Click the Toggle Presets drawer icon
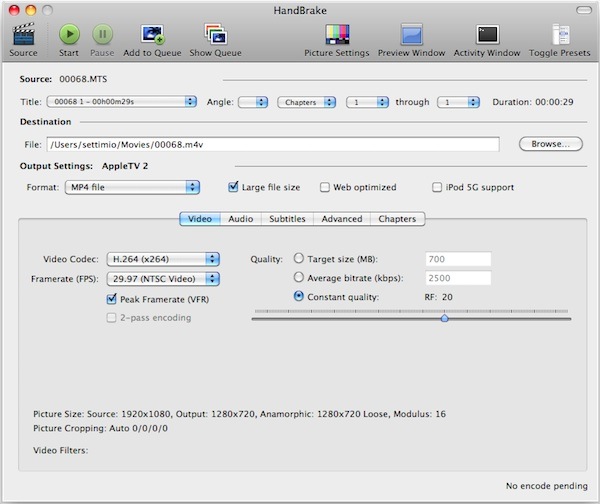Screen dimensions: 600x504 560,34
